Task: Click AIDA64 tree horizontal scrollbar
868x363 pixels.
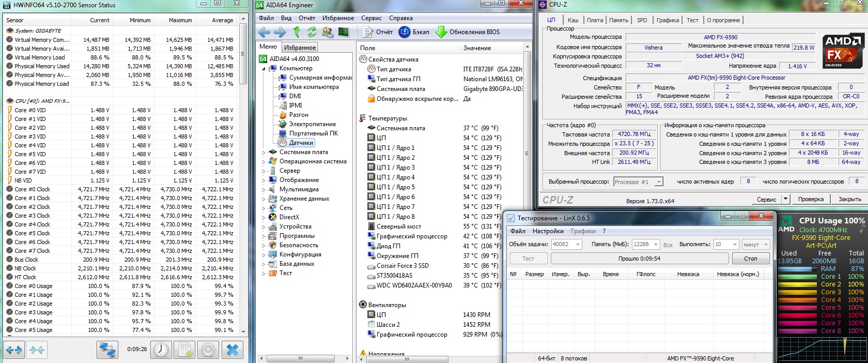Action: tap(304, 358)
